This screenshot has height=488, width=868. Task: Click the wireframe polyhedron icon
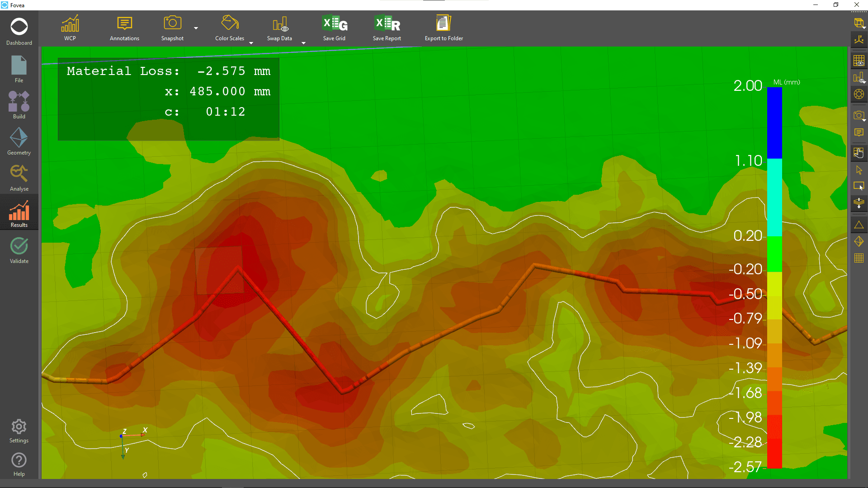[x=859, y=242]
